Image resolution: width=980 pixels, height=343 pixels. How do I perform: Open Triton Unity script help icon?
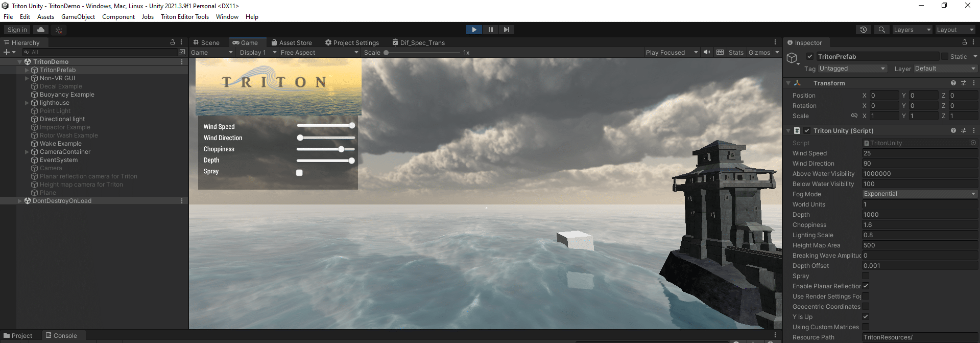coord(953,130)
